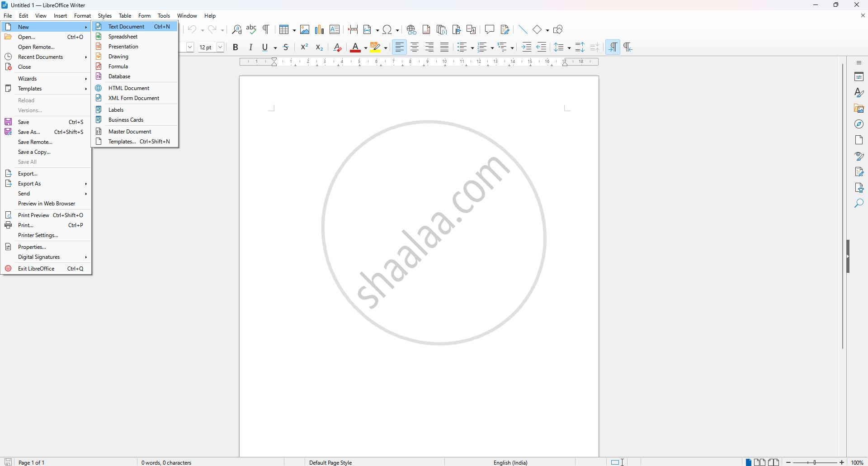
Task: Click the Insert Chart icon
Action: click(x=320, y=30)
